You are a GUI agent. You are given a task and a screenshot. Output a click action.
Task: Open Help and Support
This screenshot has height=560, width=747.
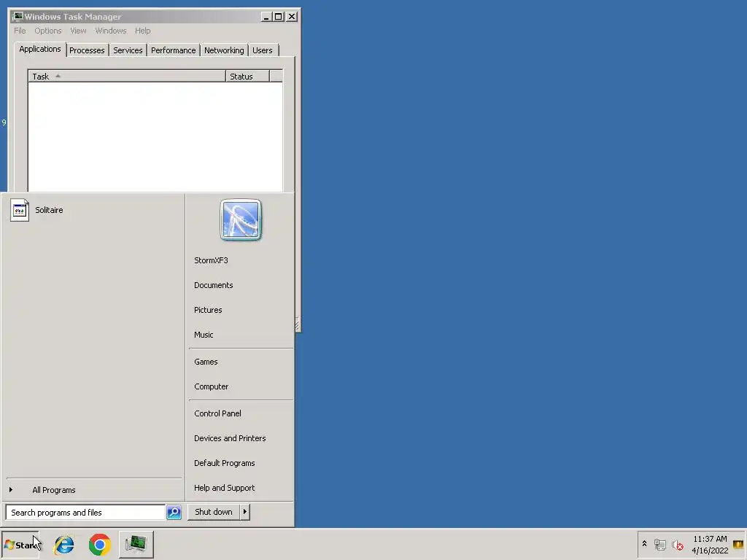(x=225, y=488)
